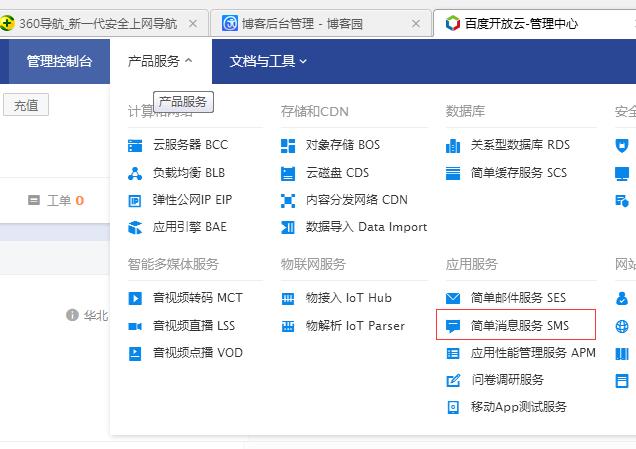Open the 音视频直播 LSS link
636x449 pixels.
click(x=194, y=326)
